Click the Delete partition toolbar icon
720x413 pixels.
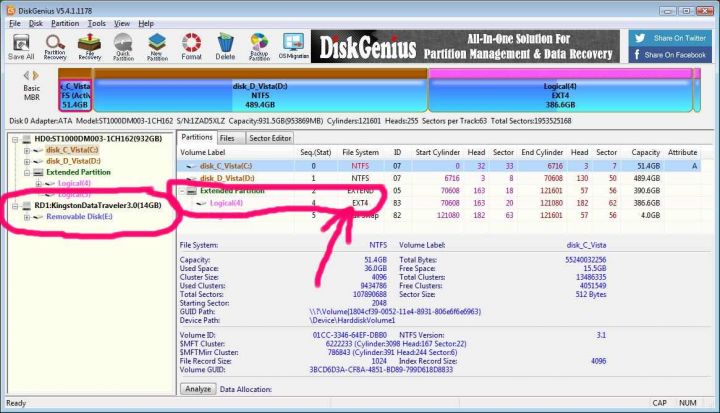click(x=225, y=47)
